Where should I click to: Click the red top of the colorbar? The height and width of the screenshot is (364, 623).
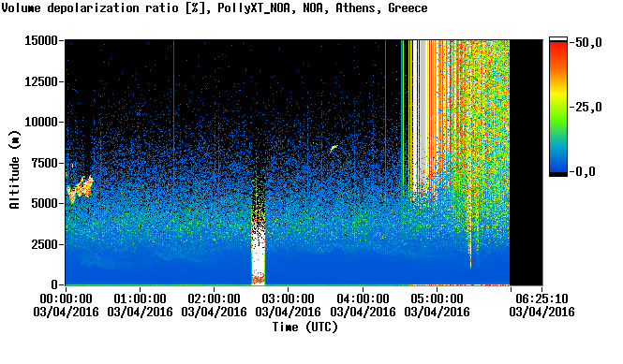(558, 46)
